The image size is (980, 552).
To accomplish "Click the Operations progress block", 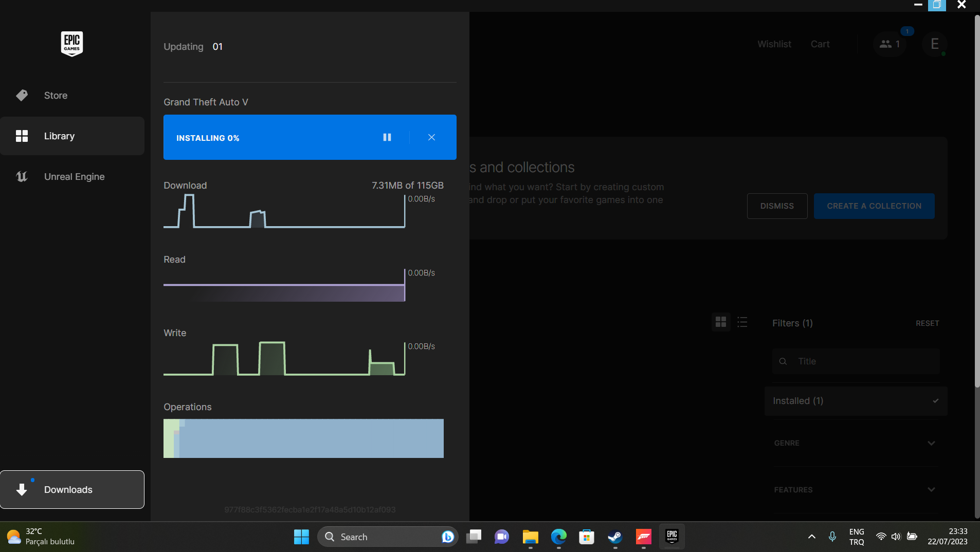I will point(303,438).
